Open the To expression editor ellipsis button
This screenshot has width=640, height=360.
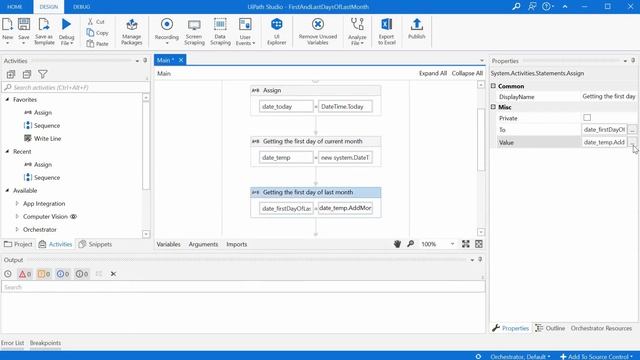click(x=632, y=130)
